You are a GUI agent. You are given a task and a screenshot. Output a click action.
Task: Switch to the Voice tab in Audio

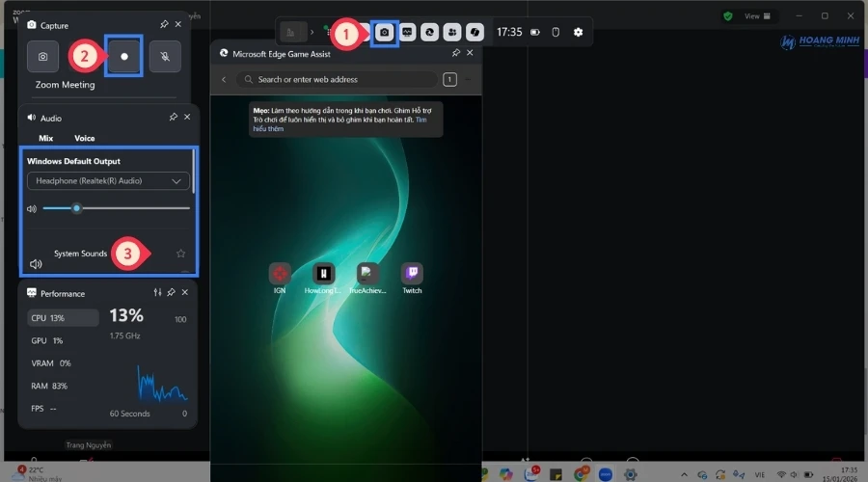(85, 138)
